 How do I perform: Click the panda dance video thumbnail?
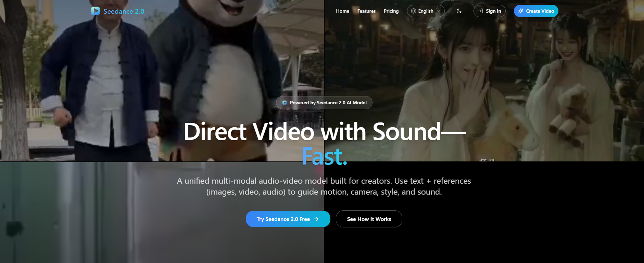click(x=162, y=81)
